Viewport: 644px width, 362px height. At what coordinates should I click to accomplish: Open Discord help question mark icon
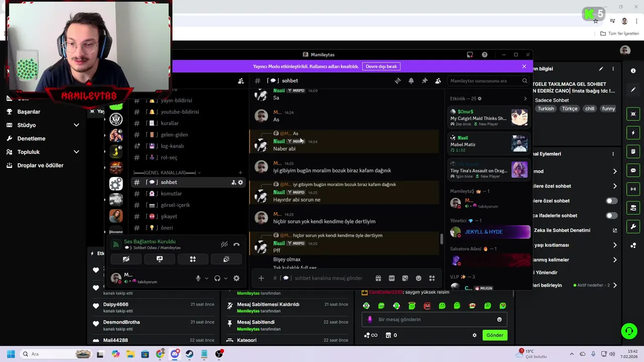tap(485, 54)
